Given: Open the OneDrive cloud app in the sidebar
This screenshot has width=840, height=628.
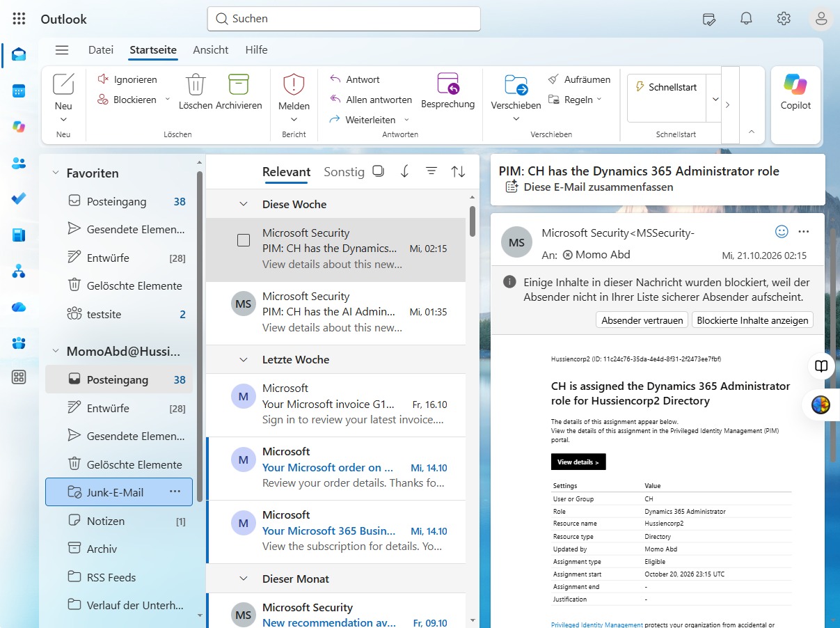Looking at the screenshot, I should [x=19, y=307].
